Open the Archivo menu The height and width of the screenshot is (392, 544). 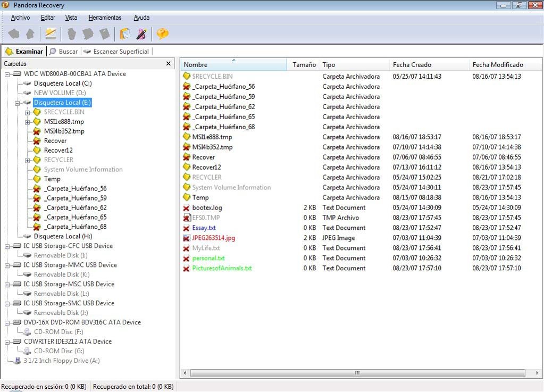[x=20, y=18]
